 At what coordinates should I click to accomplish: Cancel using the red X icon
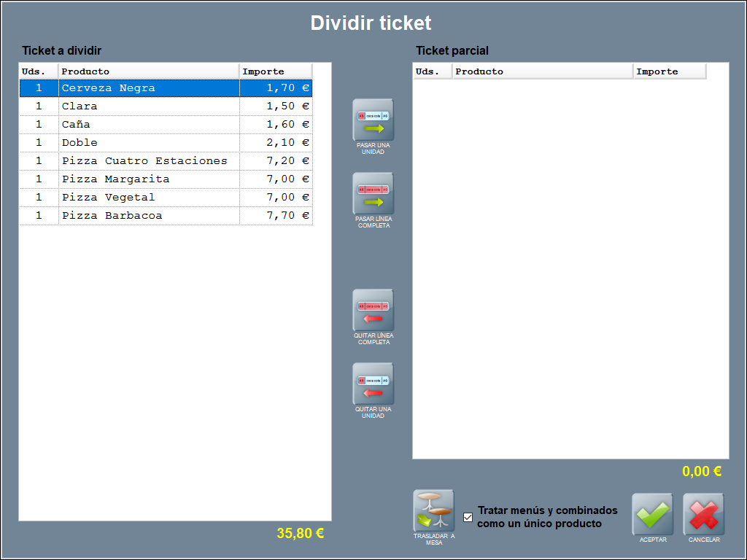click(703, 514)
